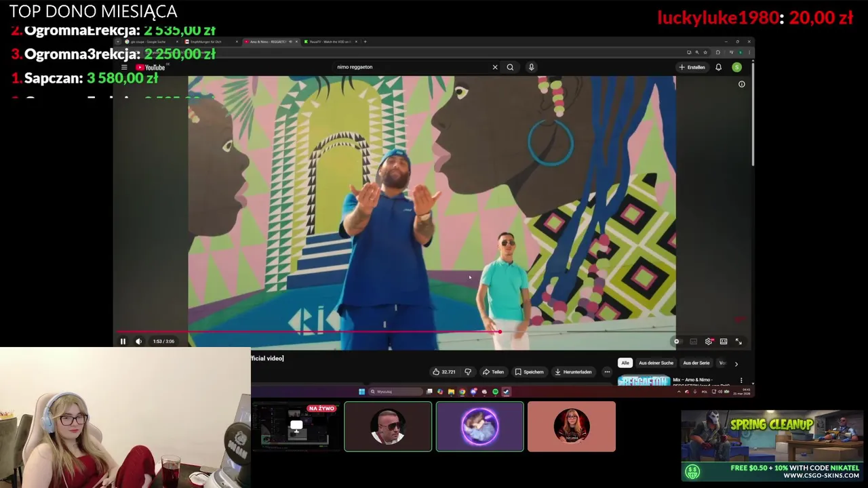Dislike the video
868x488 pixels.
pyautogui.click(x=468, y=371)
